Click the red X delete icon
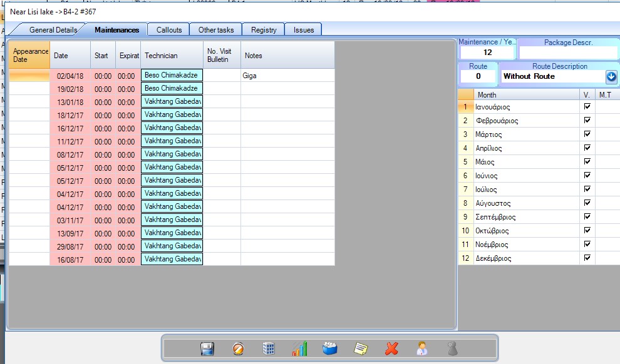This screenshot has height=364, width=620. click(x=391, y=349)
